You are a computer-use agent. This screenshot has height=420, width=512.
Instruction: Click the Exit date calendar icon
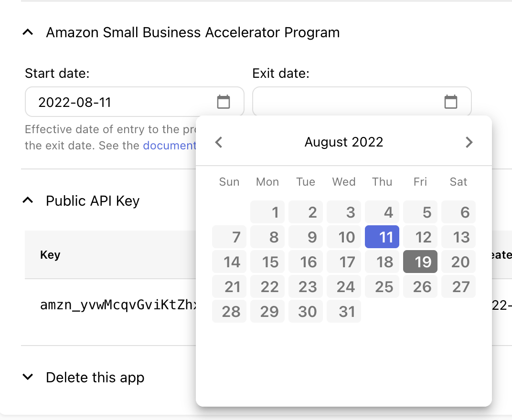[x=451, y=102]
